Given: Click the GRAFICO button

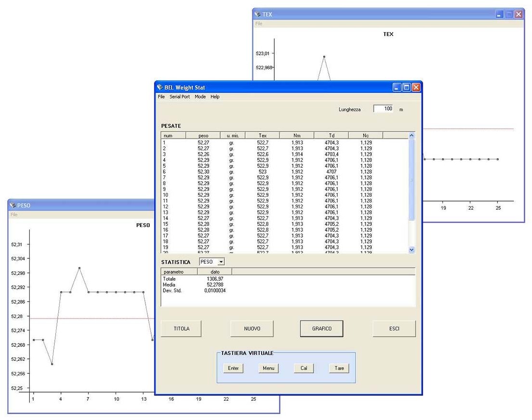Looking at the screenshot, I should point(322,329).
